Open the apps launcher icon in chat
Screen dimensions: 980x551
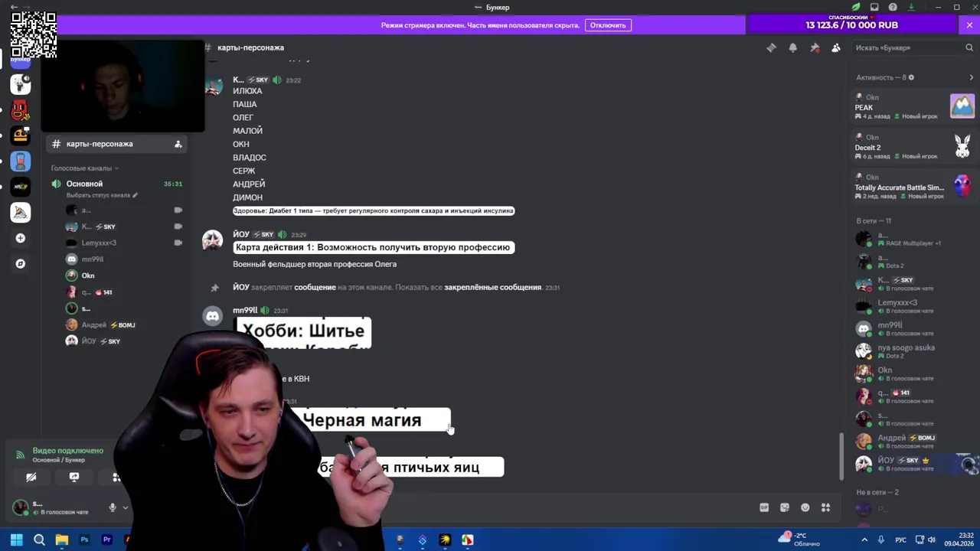pos(826,507)
